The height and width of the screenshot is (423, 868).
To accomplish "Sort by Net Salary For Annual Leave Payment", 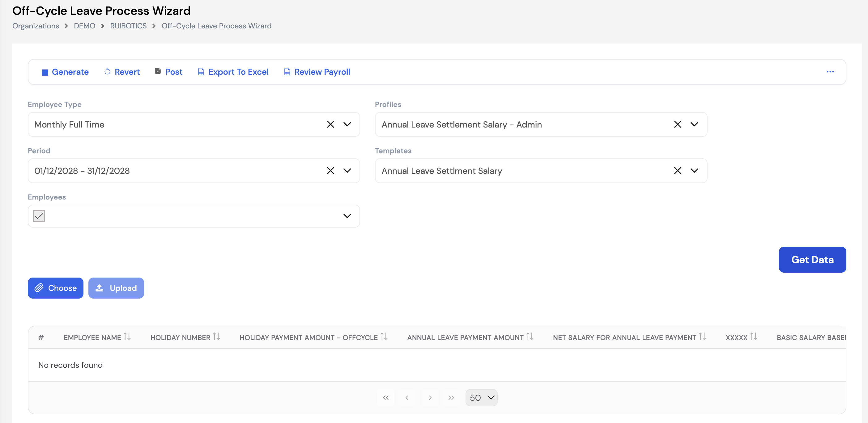I will (702, 337).
